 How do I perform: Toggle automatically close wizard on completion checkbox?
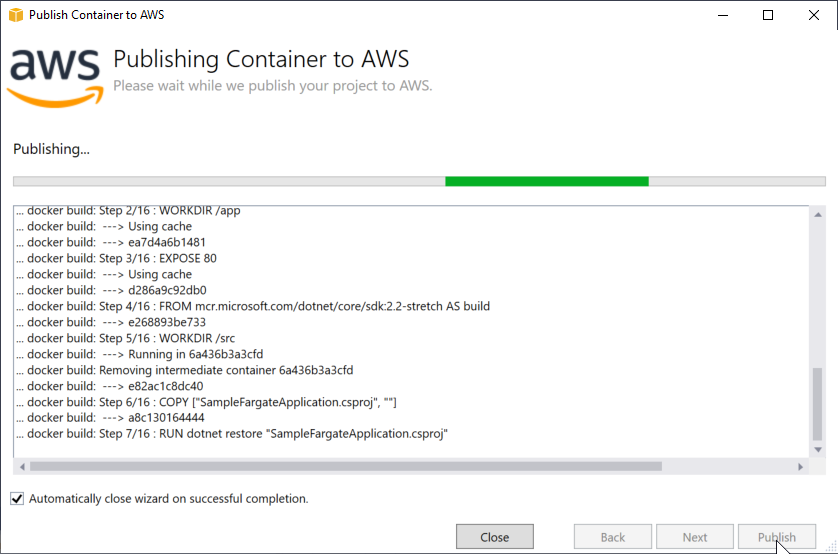pos(17,498)
